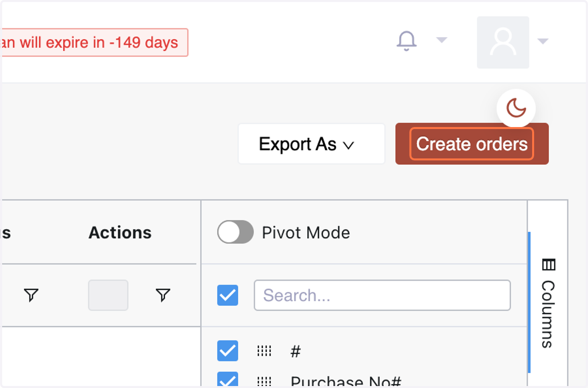Open the Actions column filter icon

(163, 295)
